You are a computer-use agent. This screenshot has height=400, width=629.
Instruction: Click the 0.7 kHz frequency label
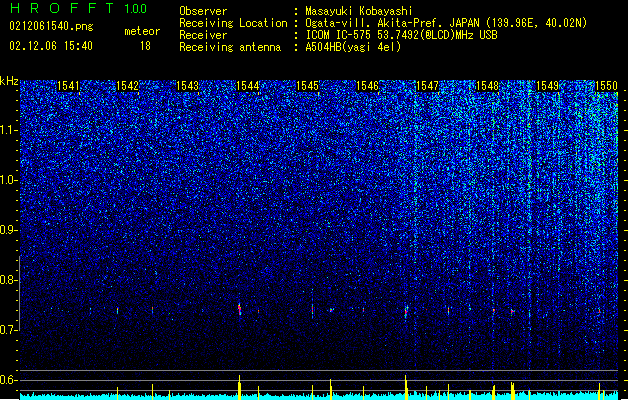pyautogui.click(x=9, y=330)
